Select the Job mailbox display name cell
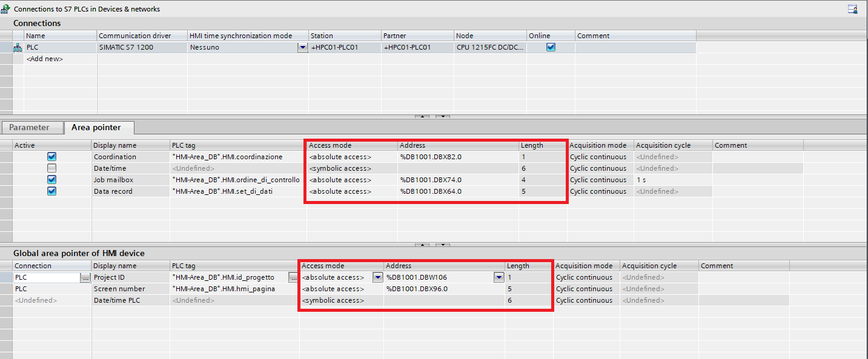868x359 pixels. click(131, 180)
